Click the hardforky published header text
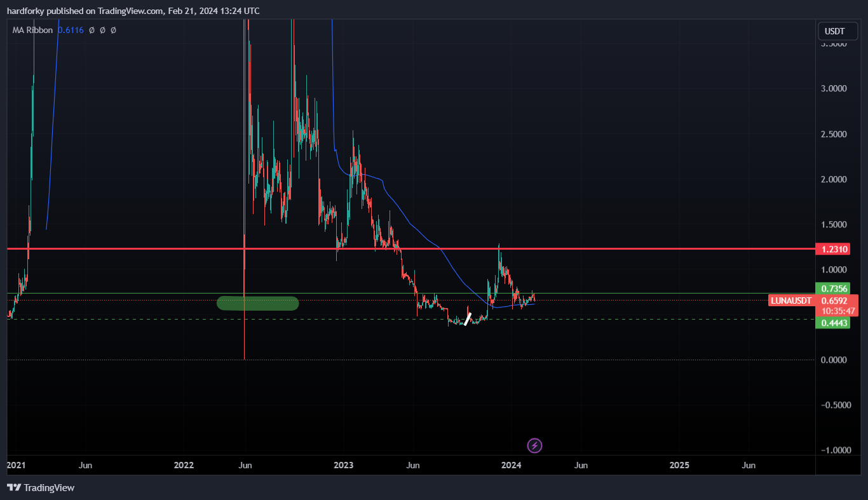Image resolution: width=868 pixels, height=500 pixels. click(133, 11)
